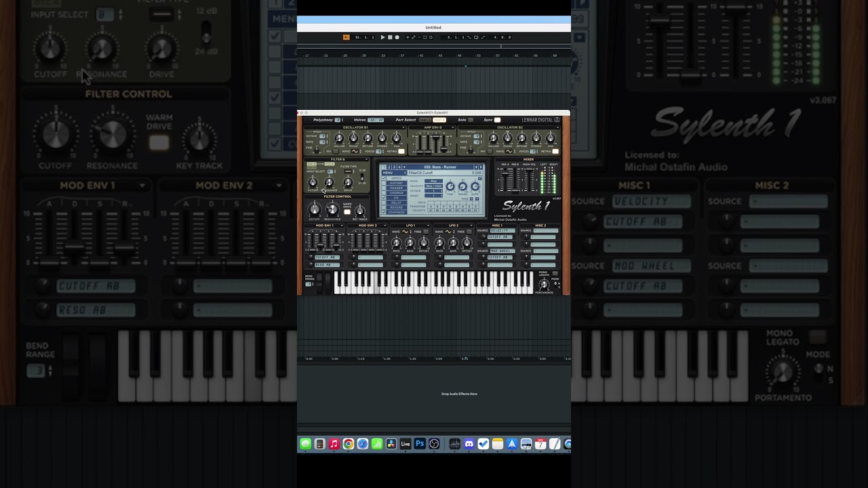Click the automation arm link icon
The image size is (868, 488).
click(x=414, y=37)
